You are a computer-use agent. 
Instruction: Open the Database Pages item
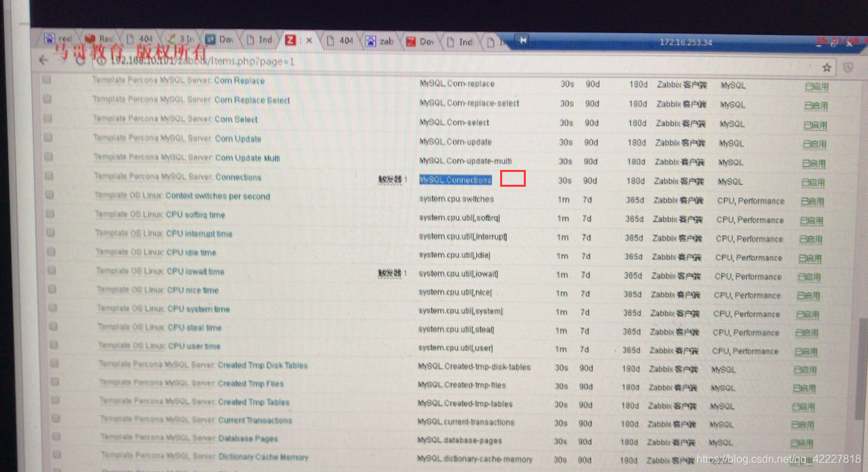tap(248, 438)
